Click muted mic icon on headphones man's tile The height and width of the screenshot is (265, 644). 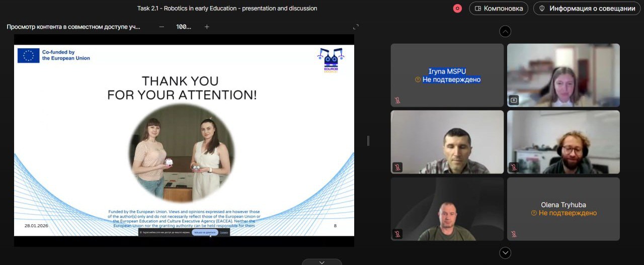click(x=514, y=167)
